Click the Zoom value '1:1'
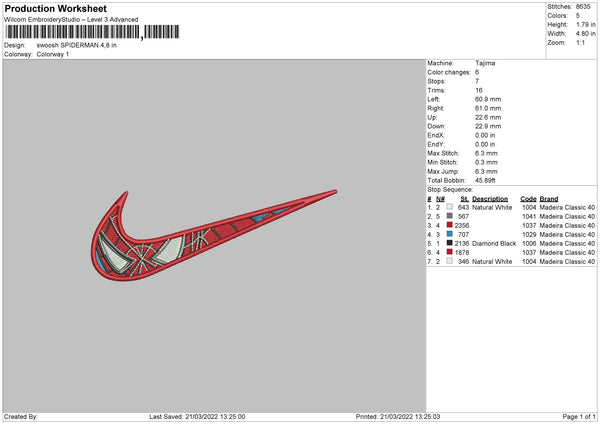 [x=580, y=42]
